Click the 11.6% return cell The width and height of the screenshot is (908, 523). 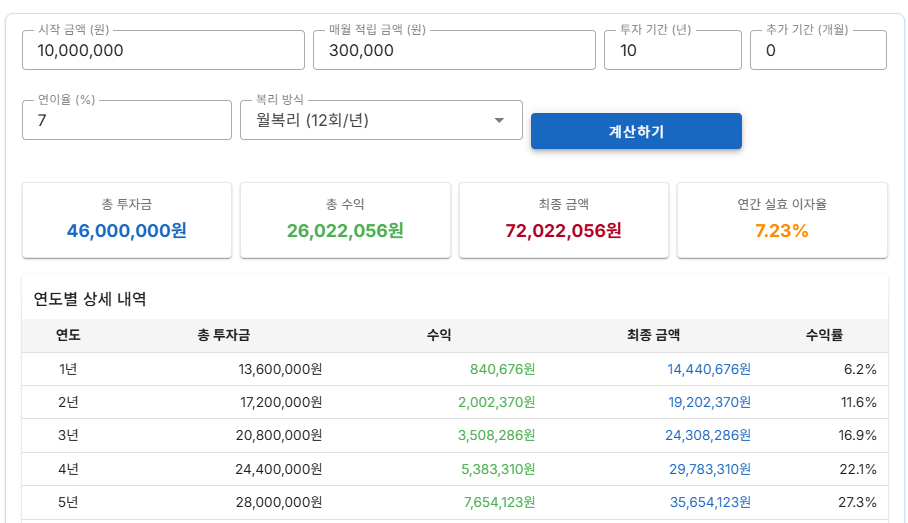pyautogui.click(x=859, y=402)
